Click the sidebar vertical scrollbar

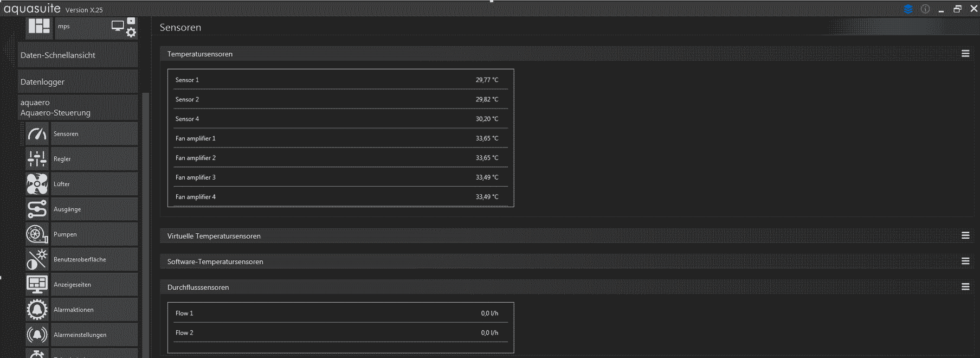pyautogui.click(x=145, y=217)
